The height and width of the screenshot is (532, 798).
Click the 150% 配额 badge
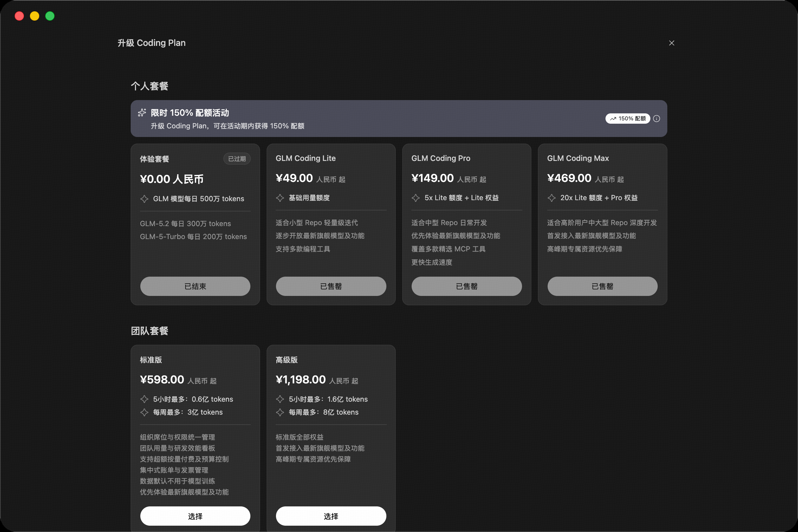click(x=628, y=118)
